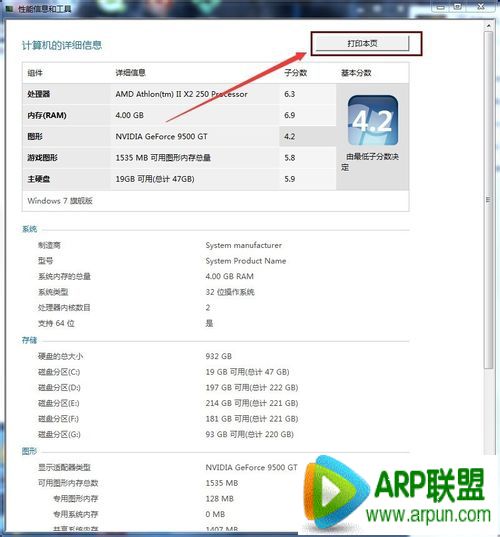Image resolution: width=500 pixels, height=537 pixels.
Task: Click the maximize button of the window
Action: click(x=458, y=6)
